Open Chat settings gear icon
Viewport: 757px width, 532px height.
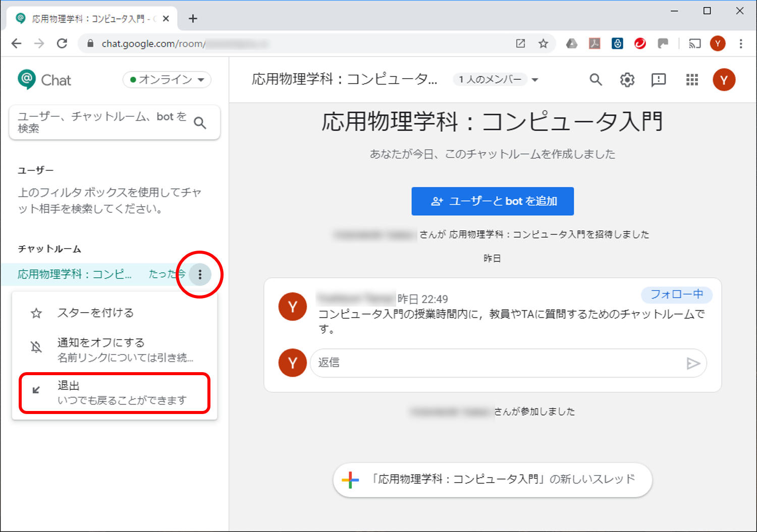(627, 80)
